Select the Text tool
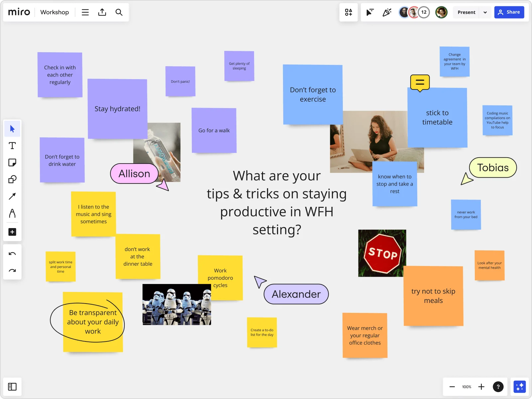Viewport: 532px width, 399px height. click(x=12, y=146)
